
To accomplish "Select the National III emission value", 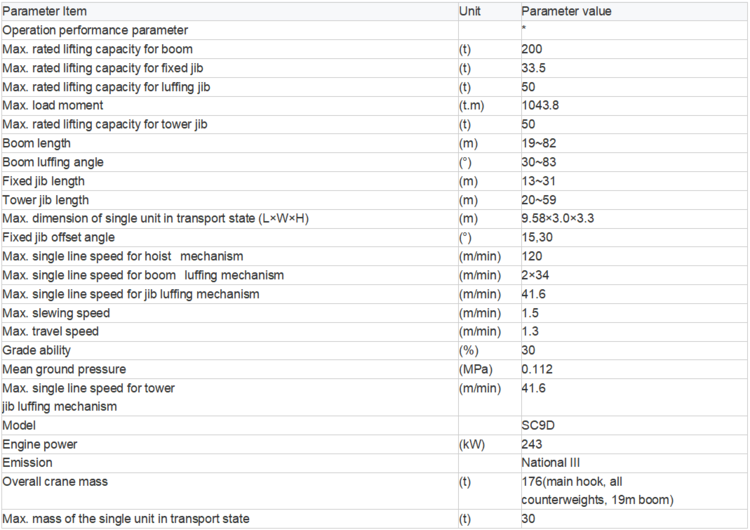I will coord(551,463).
